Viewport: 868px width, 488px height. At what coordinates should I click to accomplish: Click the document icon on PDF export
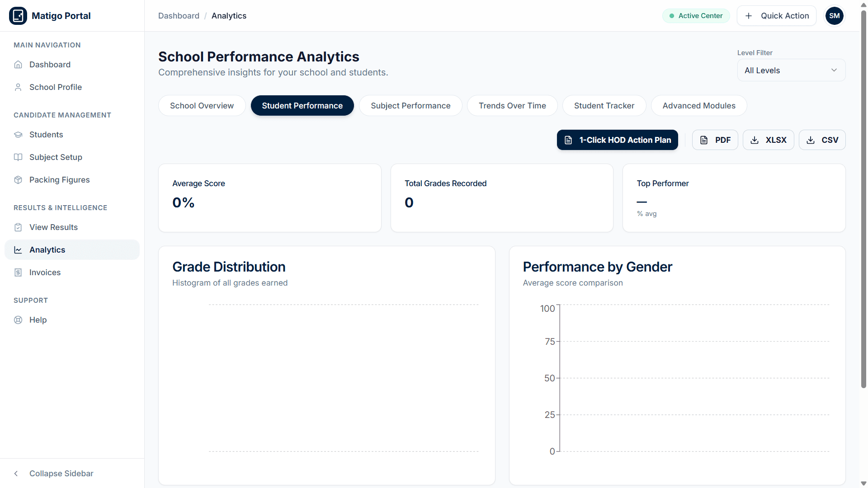pos(704,140)
